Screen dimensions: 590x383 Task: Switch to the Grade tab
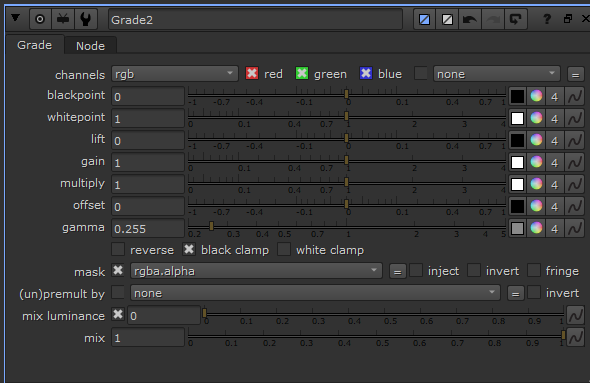(x=35, y=45)
